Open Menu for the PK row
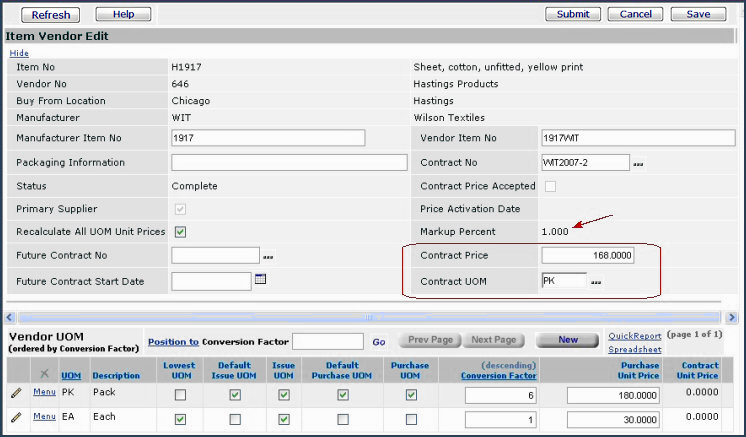This screenshot has height=437, width=746. [44, 392]
